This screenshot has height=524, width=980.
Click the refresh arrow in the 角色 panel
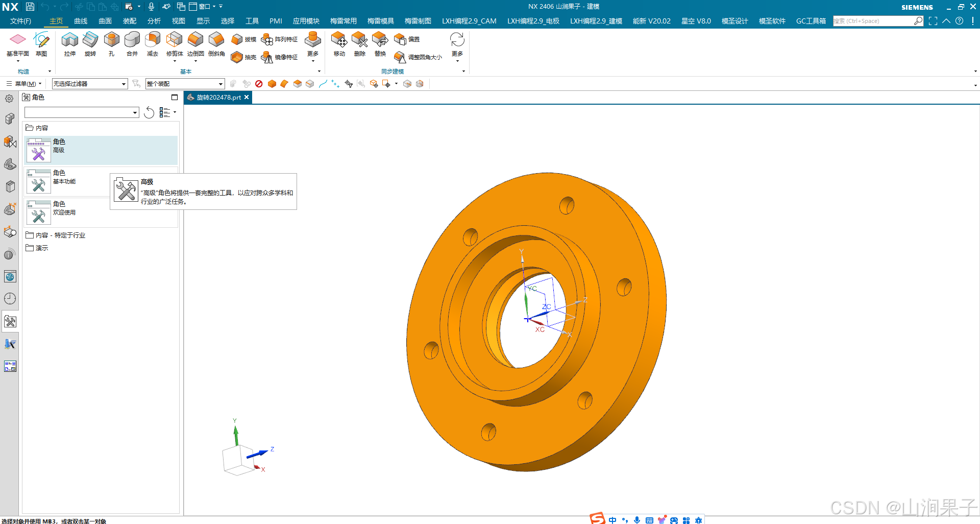[x=149, y=112]
